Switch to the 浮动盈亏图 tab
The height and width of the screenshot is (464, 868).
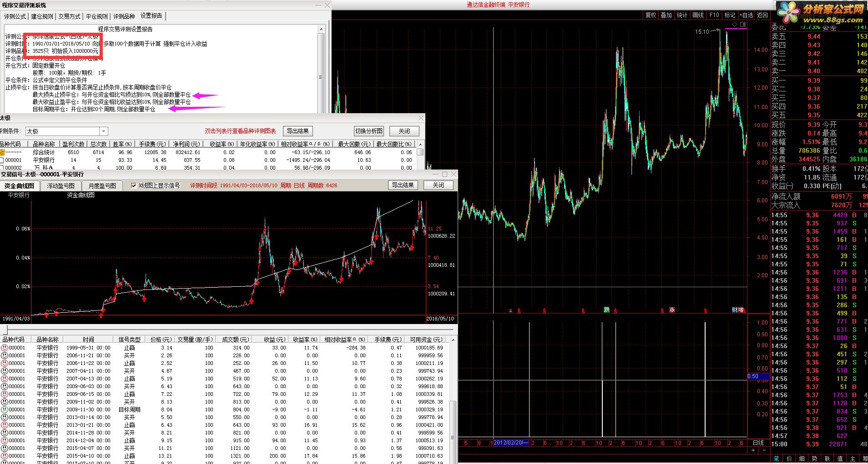point(61,186)
